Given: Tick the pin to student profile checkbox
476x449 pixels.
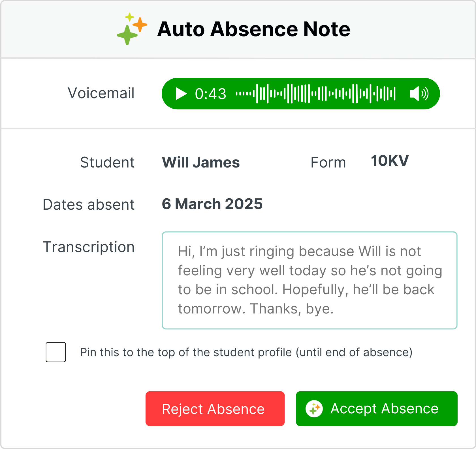Looking at the screenshot, I should pyautogui.click(x=56, y=352).
